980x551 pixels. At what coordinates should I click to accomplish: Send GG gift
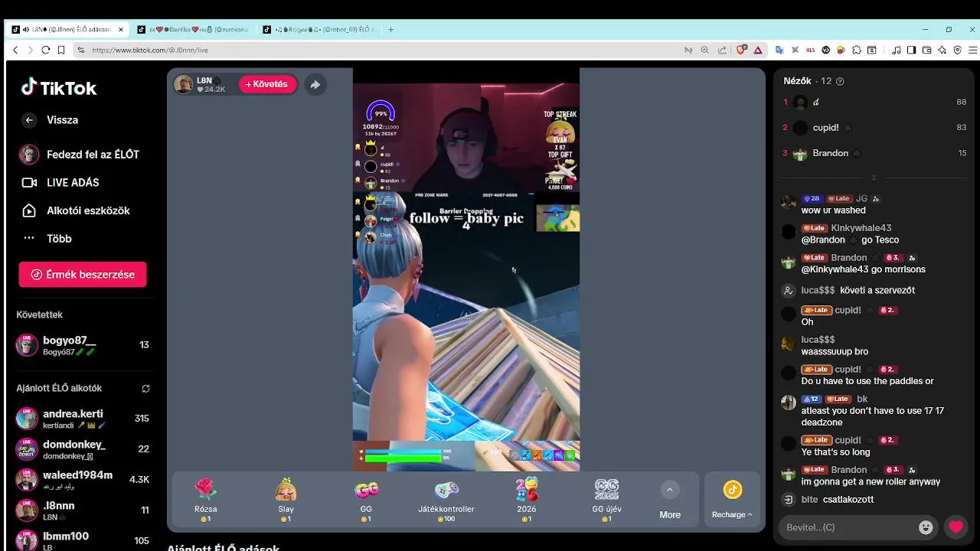[366, 500]
